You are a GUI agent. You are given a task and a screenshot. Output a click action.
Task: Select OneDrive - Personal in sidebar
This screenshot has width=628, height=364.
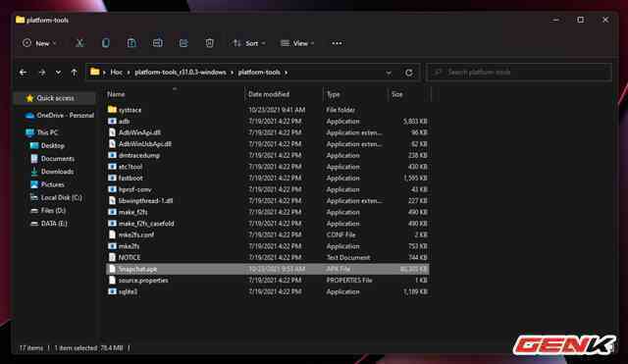point(60,116)
